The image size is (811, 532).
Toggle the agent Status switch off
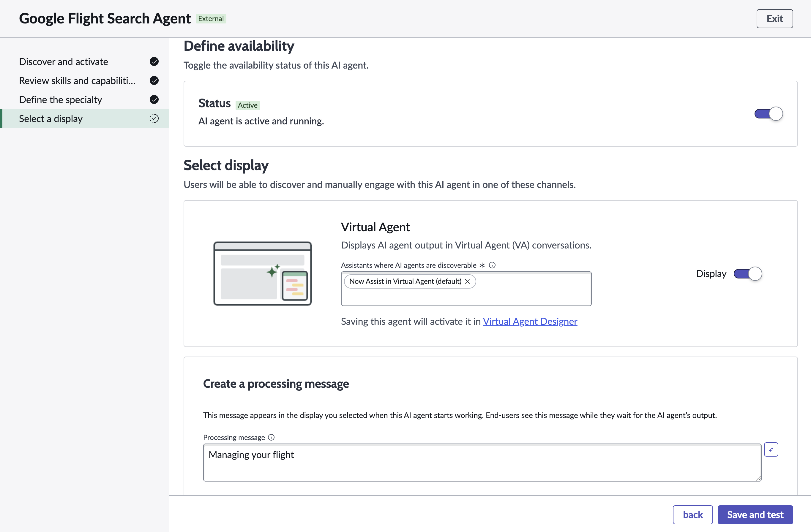click(769, 114)
